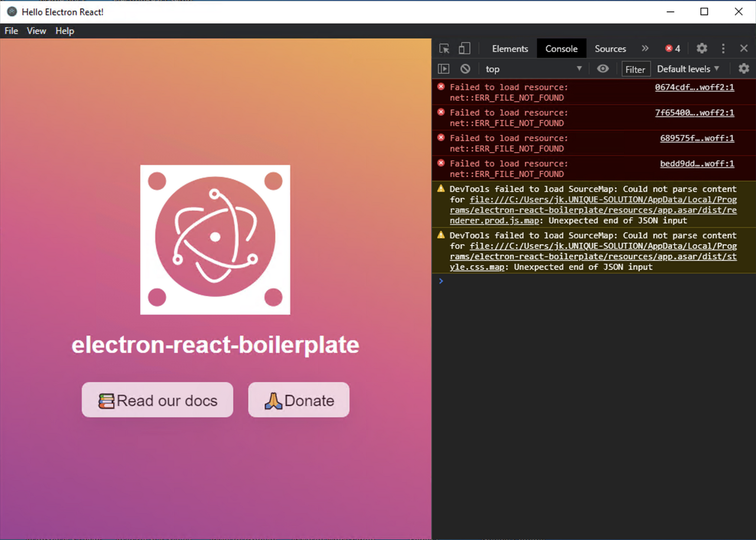
Task: Click the red error count badge
Action: (x=673, y=48)
